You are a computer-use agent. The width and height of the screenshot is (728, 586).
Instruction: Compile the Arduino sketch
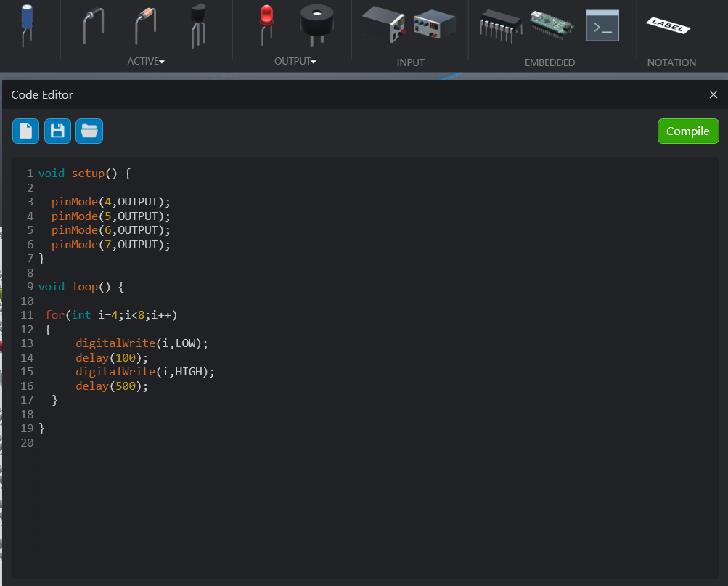[688, 131]
